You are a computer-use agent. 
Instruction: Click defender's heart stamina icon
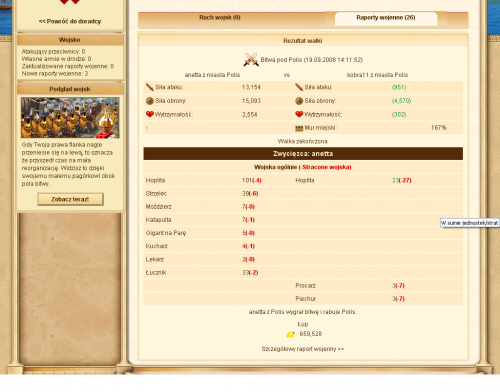(299, 114)
